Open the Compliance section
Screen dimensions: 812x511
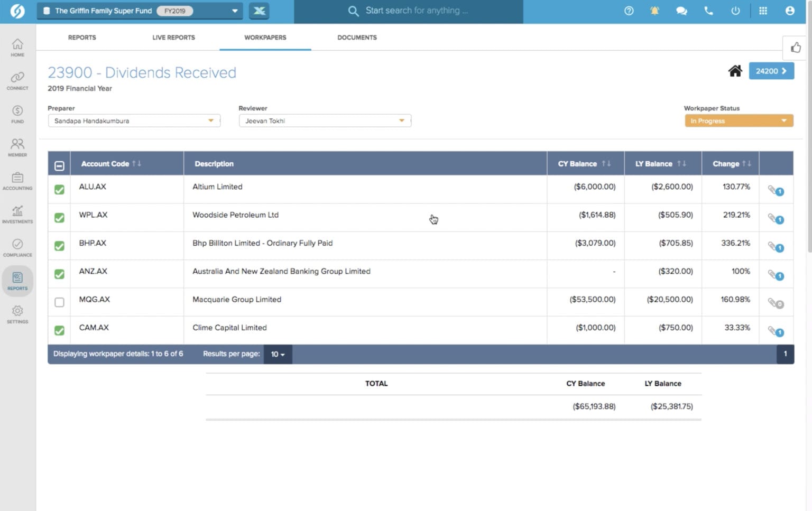click(17, 247)
